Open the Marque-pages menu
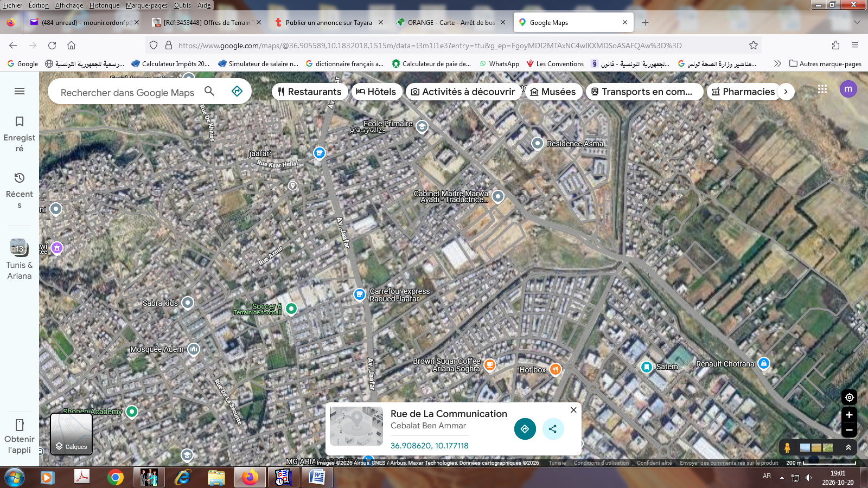 point(146,5)
